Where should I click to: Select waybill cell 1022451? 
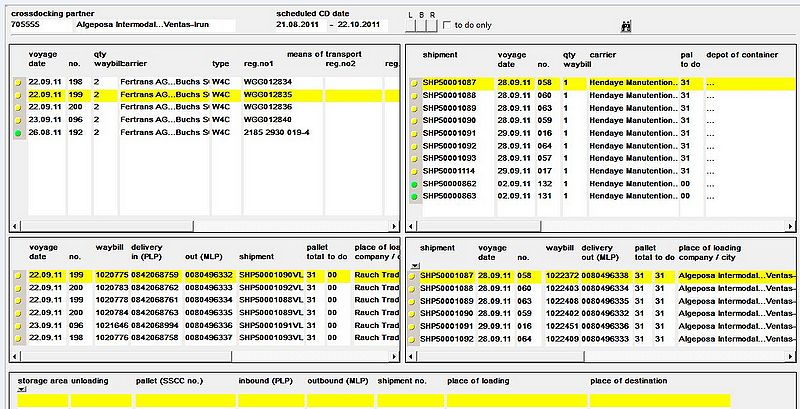(x=562, y=326)
